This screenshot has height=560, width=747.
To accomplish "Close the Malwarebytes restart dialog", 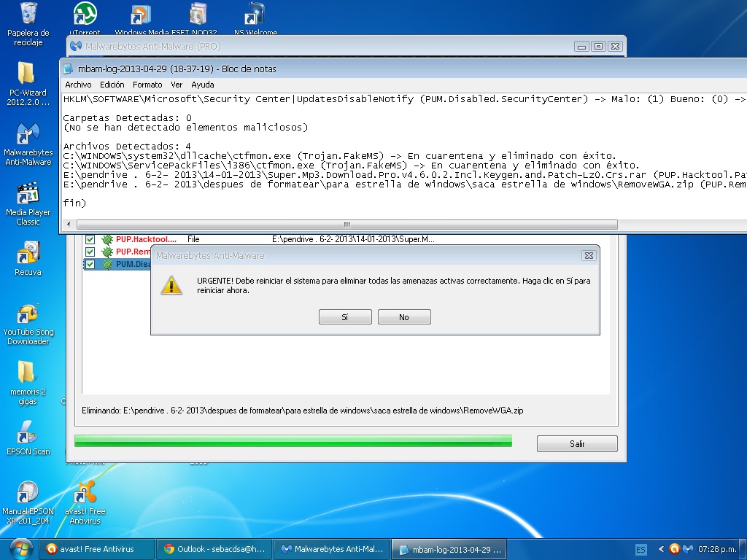I will [589, 256].
